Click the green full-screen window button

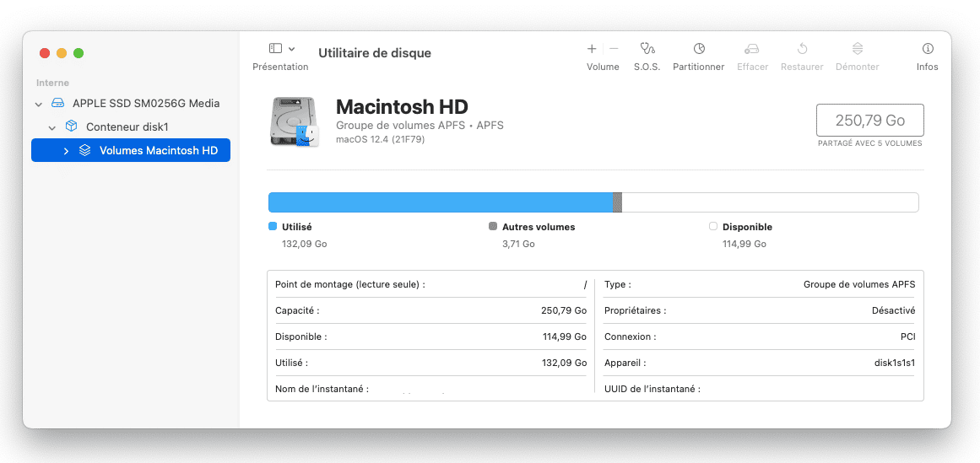click(x=79, y=53)
